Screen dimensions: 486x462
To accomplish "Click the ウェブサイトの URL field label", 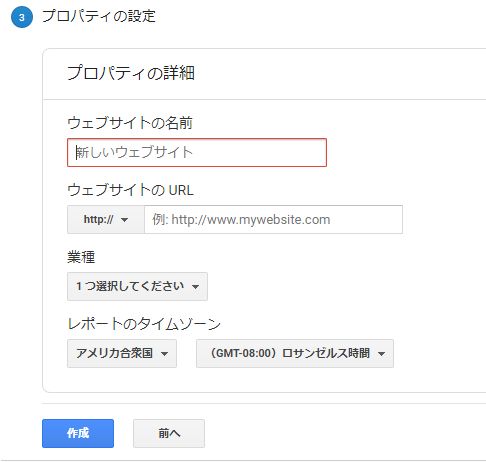I will point(130,190).
